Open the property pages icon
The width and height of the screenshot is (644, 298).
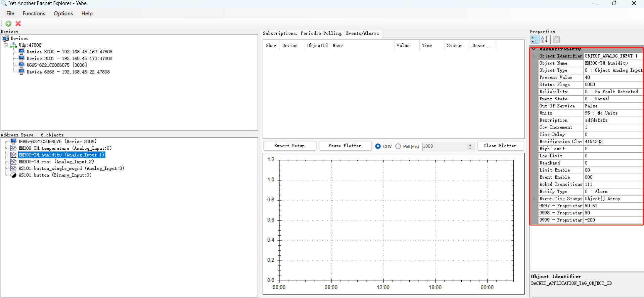coord(556,40)
